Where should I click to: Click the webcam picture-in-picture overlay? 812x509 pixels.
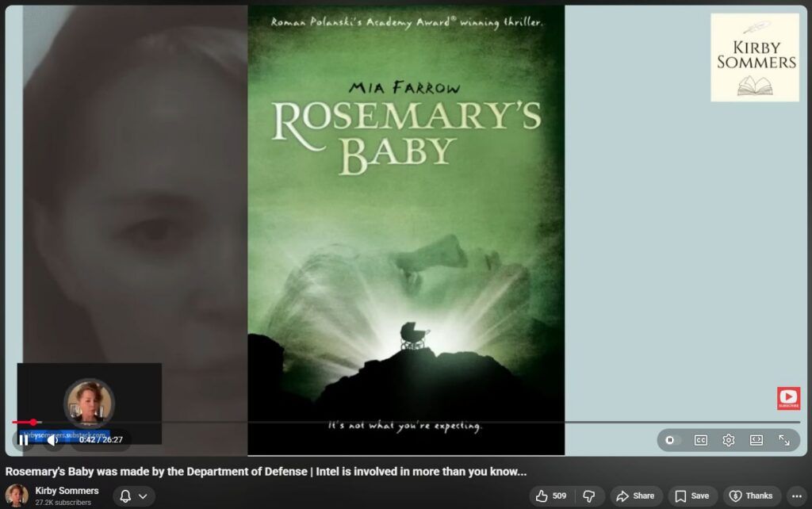89,404
